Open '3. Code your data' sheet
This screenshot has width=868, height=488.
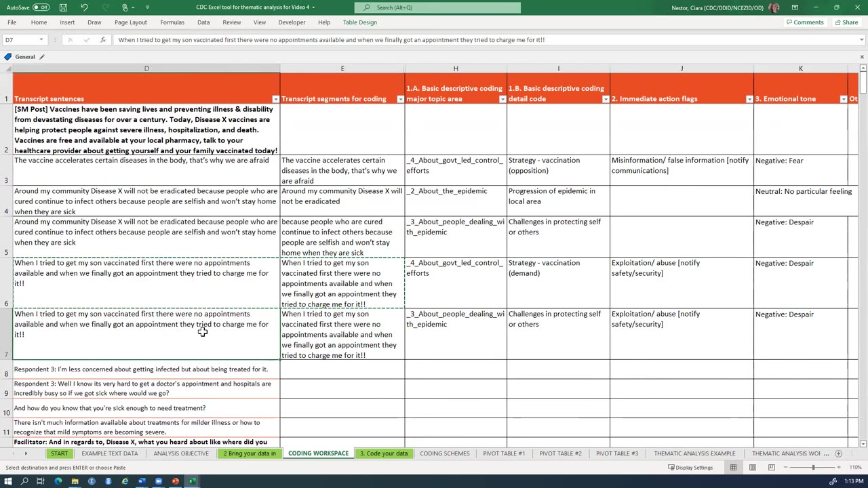click(384, 453)
